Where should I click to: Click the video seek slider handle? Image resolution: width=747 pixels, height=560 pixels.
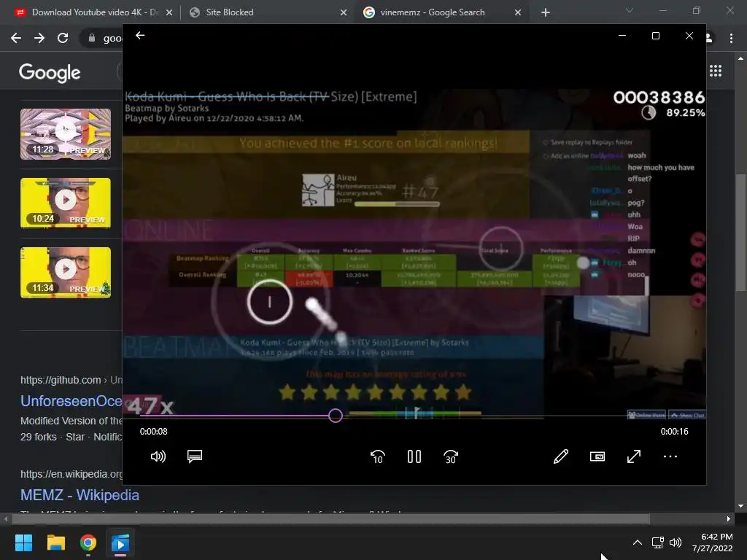336,416
